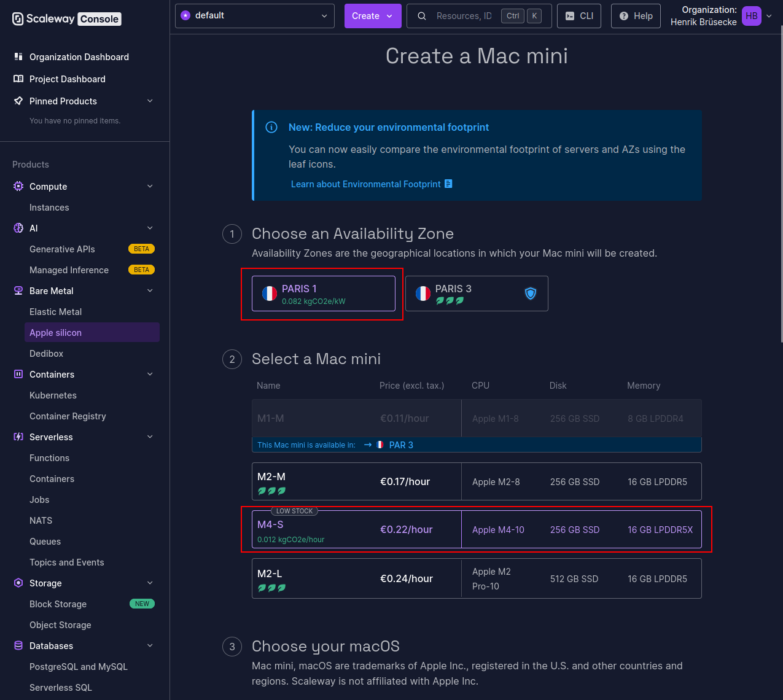Choose the M2-L Mac mini offer
The width and height of the screenshot is (783, 700).
coord(477,578)
